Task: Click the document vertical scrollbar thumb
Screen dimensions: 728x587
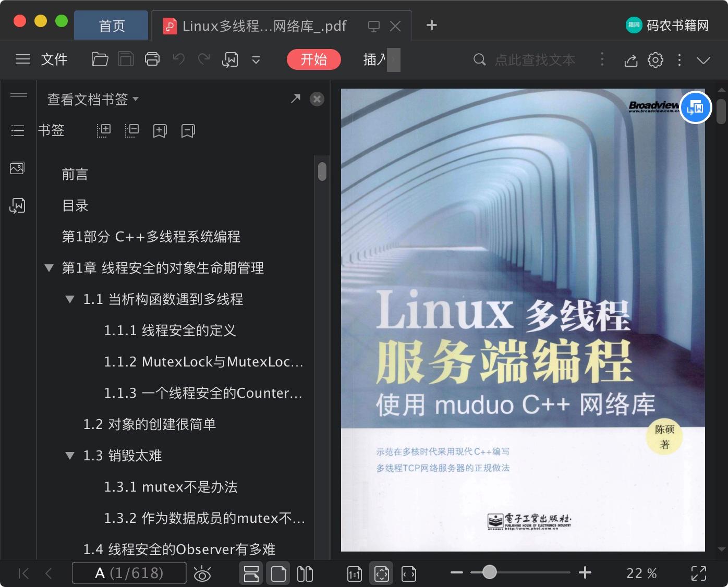Action: 721,112
